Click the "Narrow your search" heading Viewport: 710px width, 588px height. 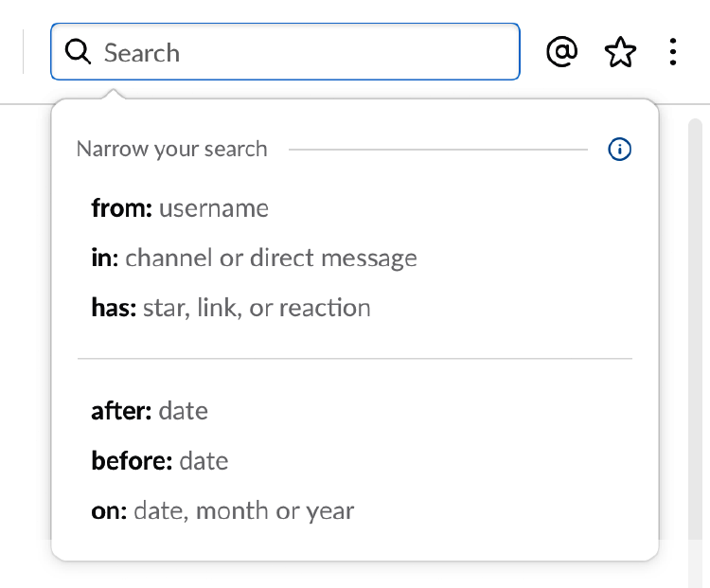tap(172, 149)
